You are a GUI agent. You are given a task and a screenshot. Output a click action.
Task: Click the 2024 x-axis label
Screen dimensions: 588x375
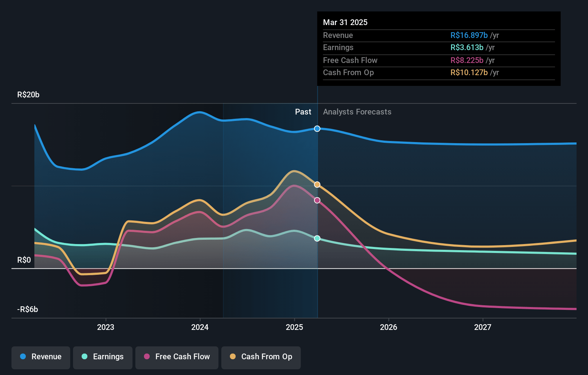click(x=200, y=327)
